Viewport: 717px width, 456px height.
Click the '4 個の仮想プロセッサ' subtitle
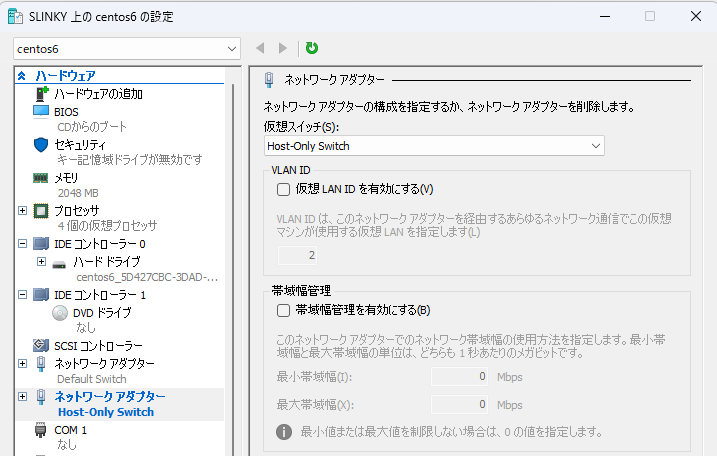click(x=107, y=225)
